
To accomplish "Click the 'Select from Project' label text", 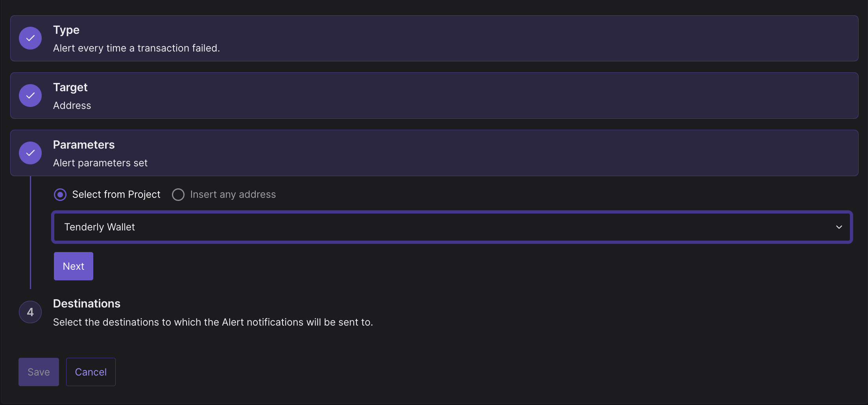I will click(116, 195).
